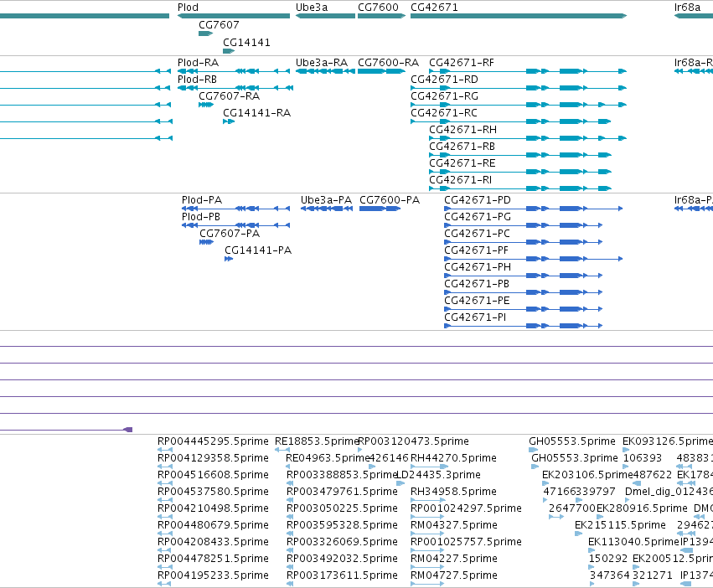Screen dimensions: 713x588
Task: Click the CG42671-PD protein label
Action: [x=478, y=200]
